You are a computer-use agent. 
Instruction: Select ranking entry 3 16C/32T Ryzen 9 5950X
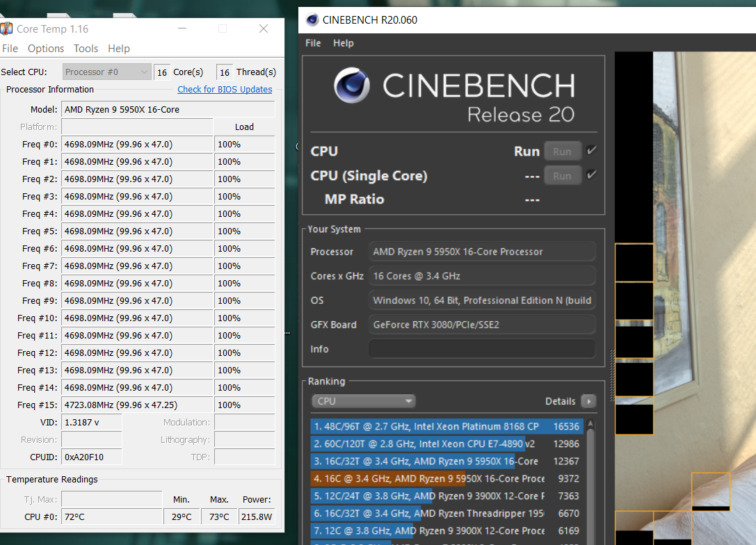click(x=447, y=461)
